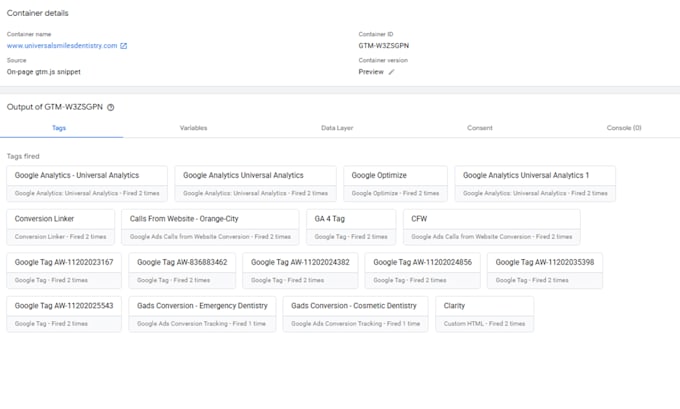Open the Conversion Linker tag card
Viewport: 680px width, 409px height.
pos(60,227)
